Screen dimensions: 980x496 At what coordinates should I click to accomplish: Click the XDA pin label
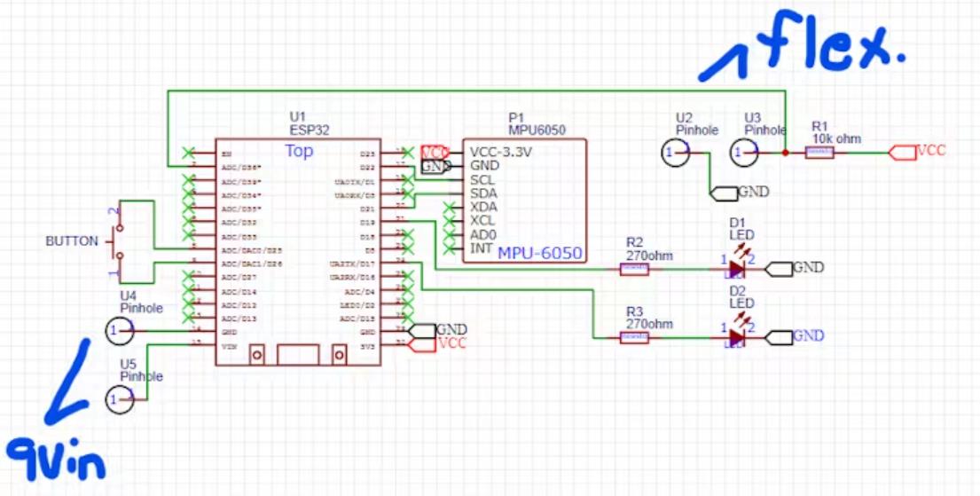[x=483, y=207]
